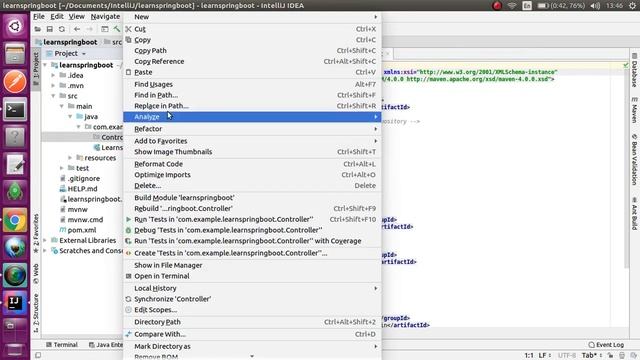This screenshot has width=640, height=360.
Task: Open the File menu
Action: tap(39, 16)
